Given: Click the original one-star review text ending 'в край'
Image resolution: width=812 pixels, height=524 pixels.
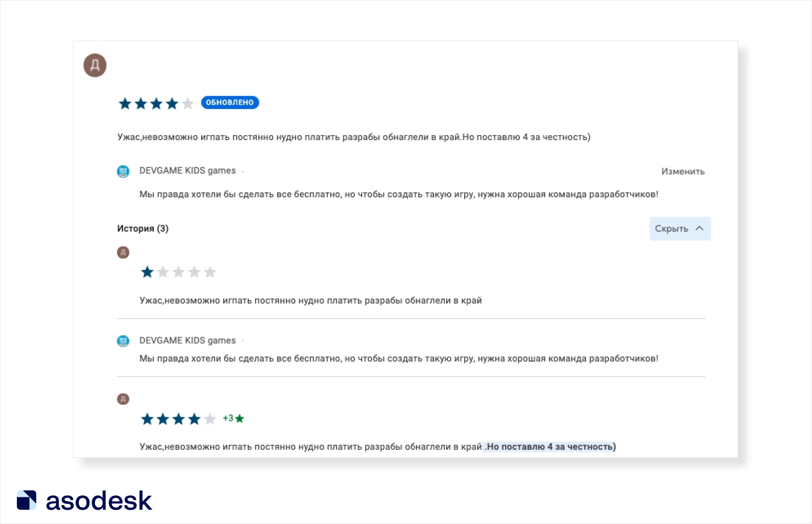Looking at the screenshot, I should coord(311,301).
